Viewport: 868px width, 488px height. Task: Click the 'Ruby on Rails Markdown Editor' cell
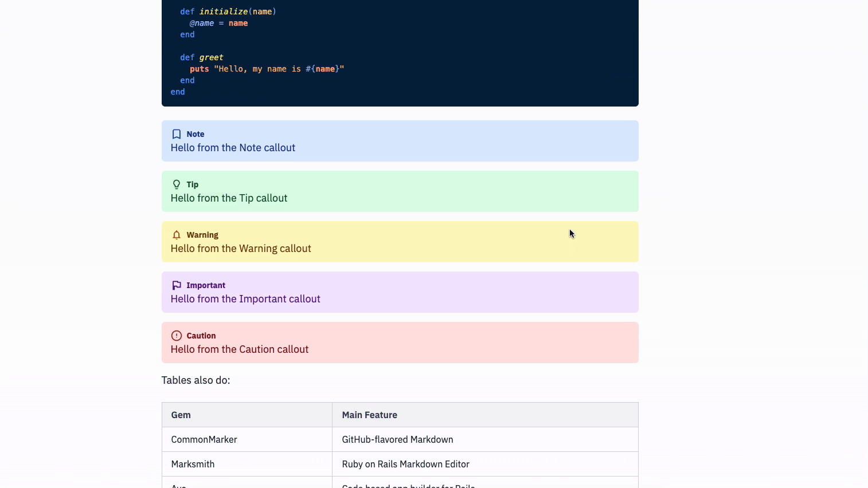406,465
